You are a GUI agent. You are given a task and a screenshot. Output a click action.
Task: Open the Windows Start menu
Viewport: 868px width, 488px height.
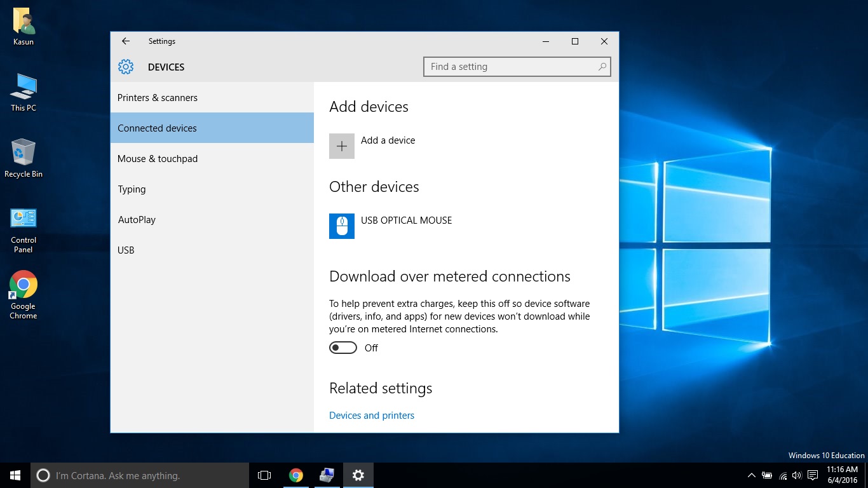coord(15,475)
